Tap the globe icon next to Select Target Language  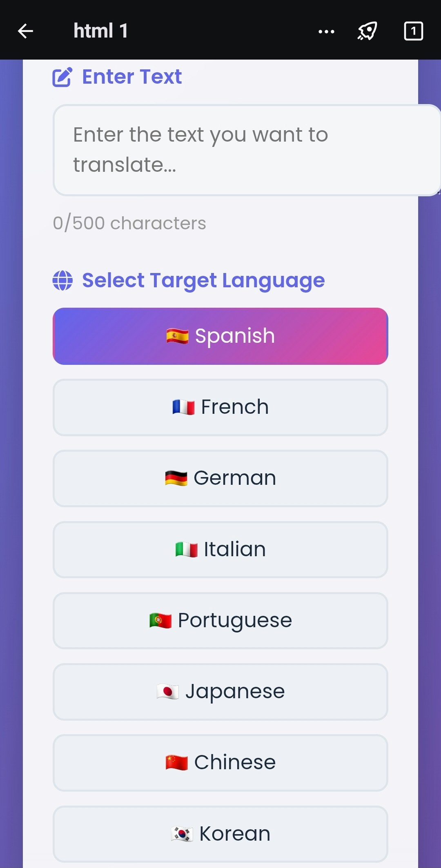[62, 280]
